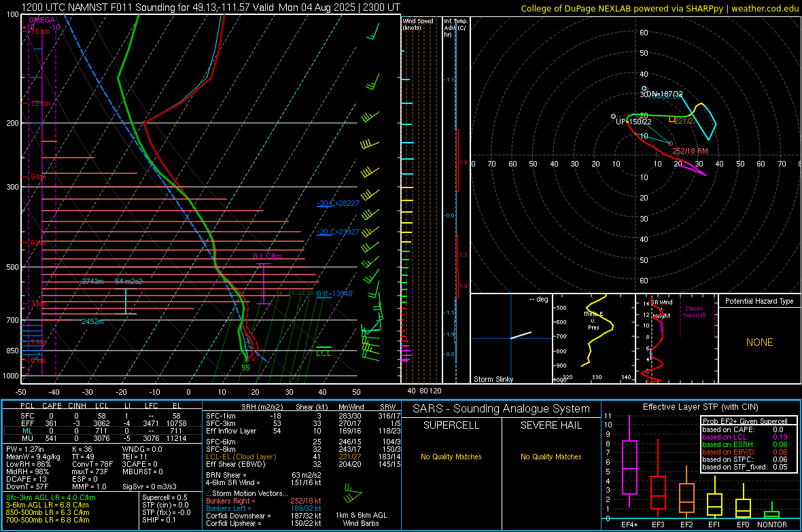Click the 'UP=150/22' hodograph label
Viewport: 802px width, 532px height.
tap(633, 122)
